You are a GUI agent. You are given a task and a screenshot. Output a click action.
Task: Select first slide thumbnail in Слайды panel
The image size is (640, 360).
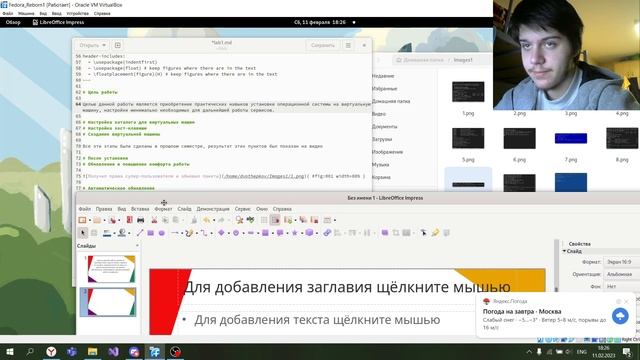point(111,269)
